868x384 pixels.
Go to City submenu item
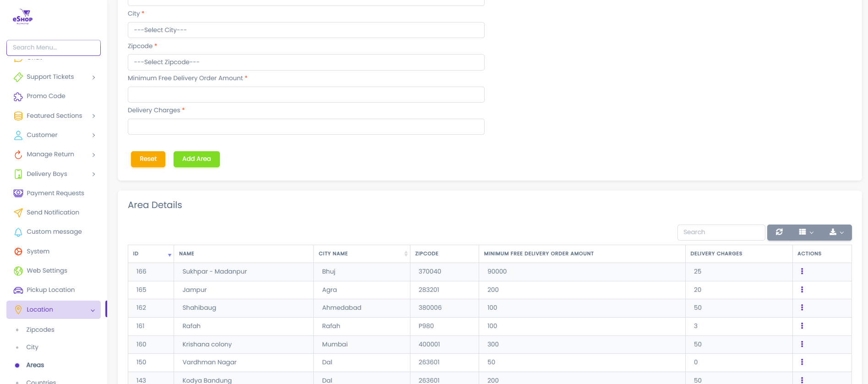[x=33, y=347]
